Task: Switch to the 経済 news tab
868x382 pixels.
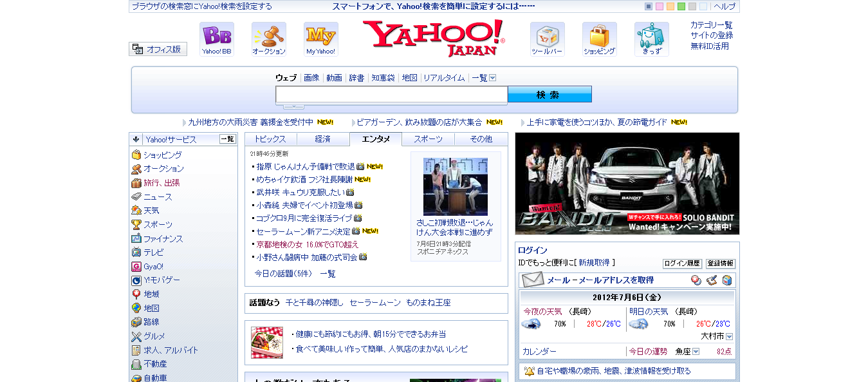Action: (x=323, y=139)
